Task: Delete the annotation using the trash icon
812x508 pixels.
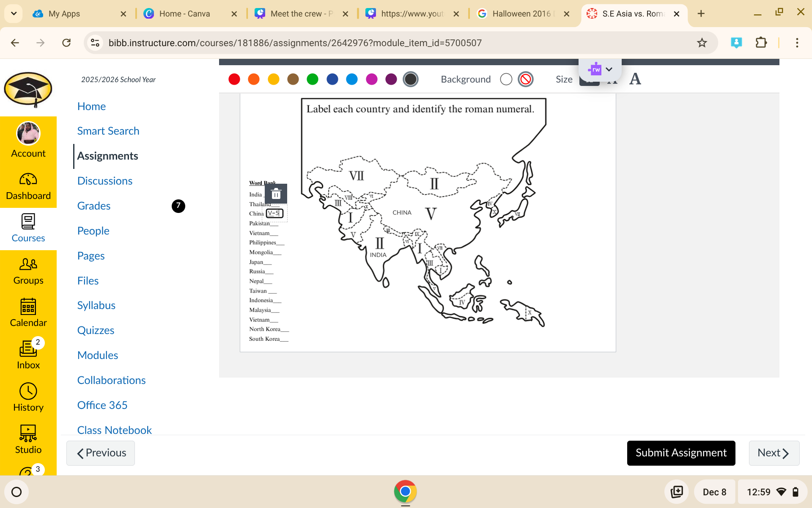Action: pyautogui.click(x=276, y=193)
